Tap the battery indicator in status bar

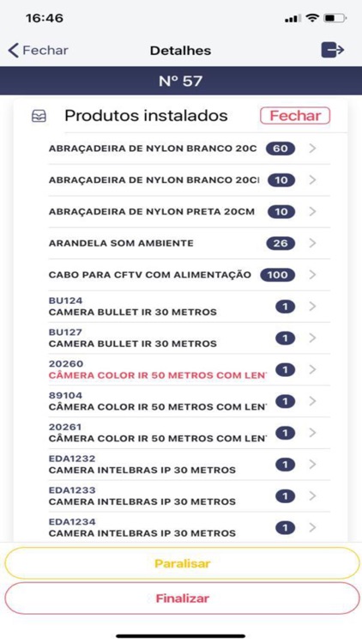[x=335, y=19]
